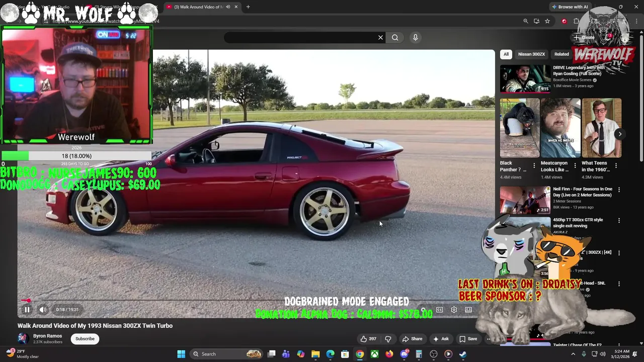Open Microsoft Store taskbar icon
Image resolution: width=644 pixels, height=362 pixels.
coord(345,354)
